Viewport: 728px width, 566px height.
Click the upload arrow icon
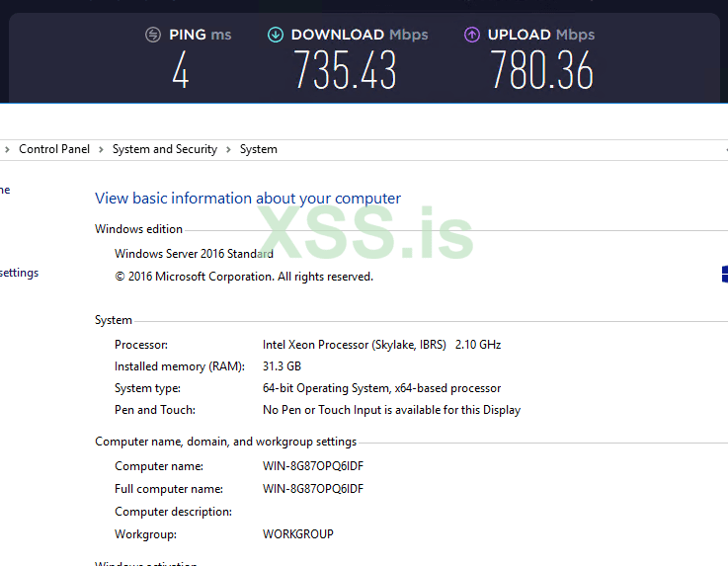click(472, 35)
